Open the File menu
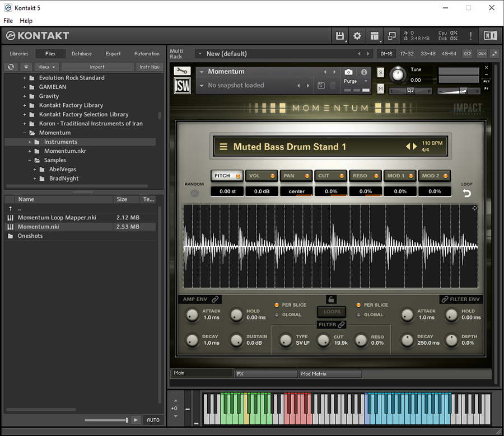The height and width of the screenshot is (436, 504). coord(8,21)
